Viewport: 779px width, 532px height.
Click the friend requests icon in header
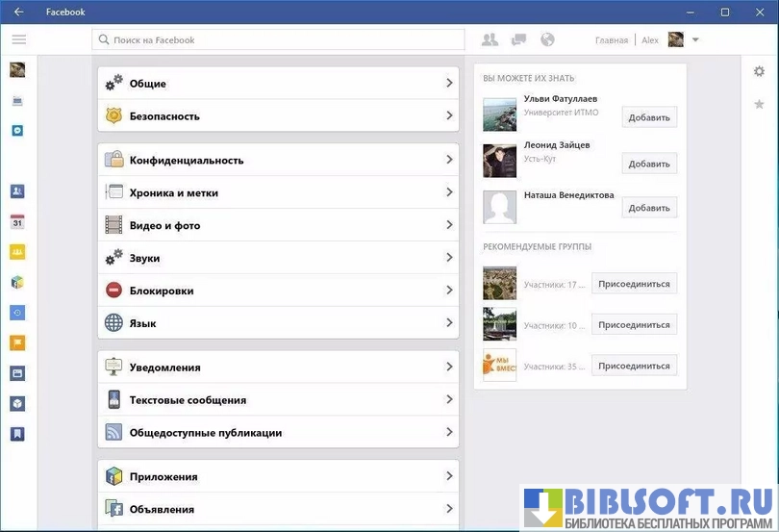(490, 39)
